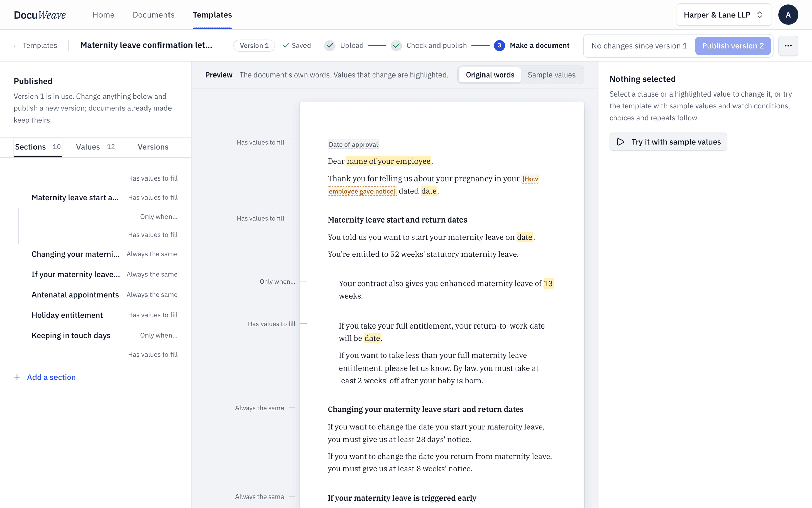Click the Check and publish step checkmark
Image resolution: width=812 pixels, height=508 pixels.
pos(397,46)
